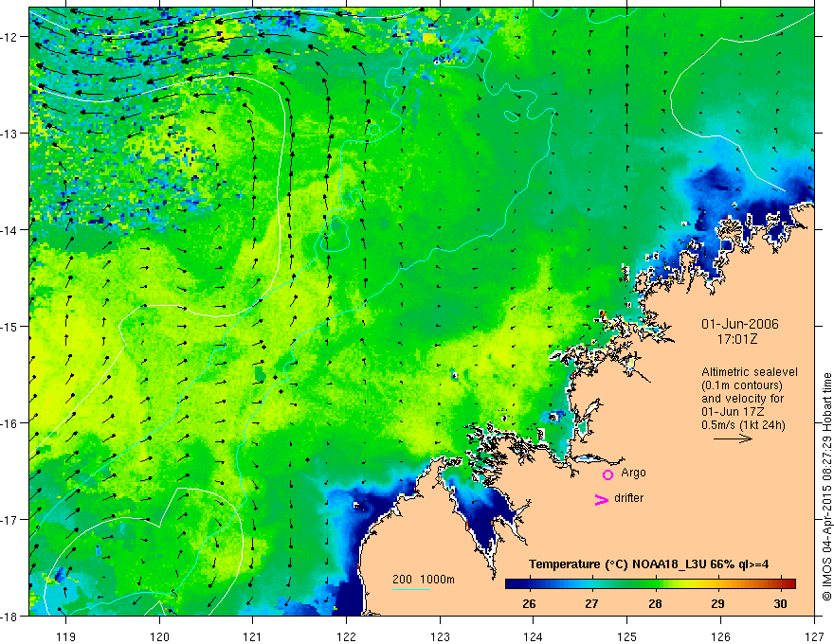This screenshot has width=834, height=644.
Task: Click the 'and velocity for' caption line
Action: 742,399
